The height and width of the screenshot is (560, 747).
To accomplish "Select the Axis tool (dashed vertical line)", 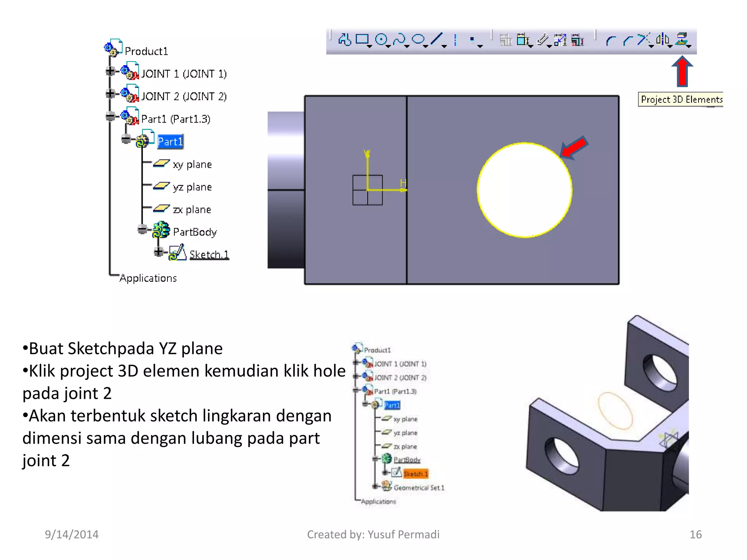I will pyautogui.click(x=455, y=39).
